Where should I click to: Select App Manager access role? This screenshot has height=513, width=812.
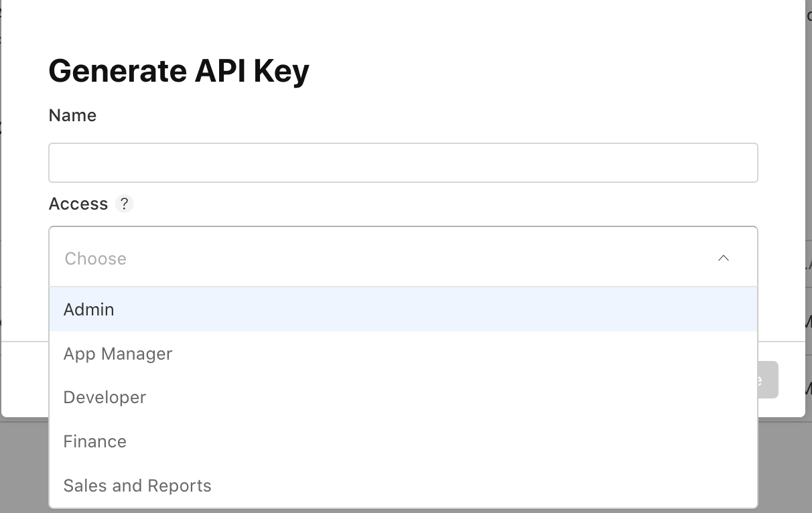[403, 354]
